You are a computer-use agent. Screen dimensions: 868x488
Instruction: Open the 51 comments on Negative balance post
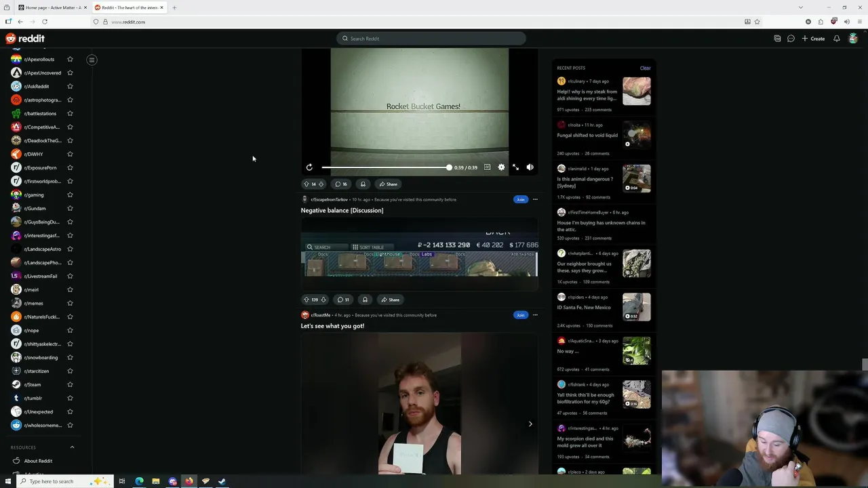click(344, 300)
